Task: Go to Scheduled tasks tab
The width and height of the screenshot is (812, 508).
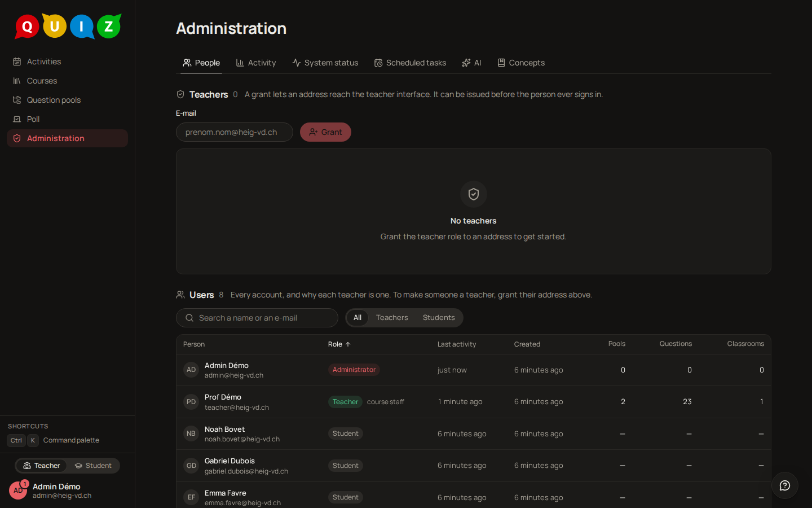Action: (x=410, y=63)
